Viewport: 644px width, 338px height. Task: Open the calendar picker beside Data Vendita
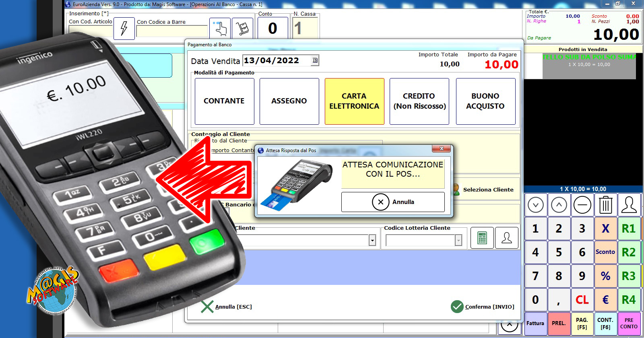[x=315, y=60]
